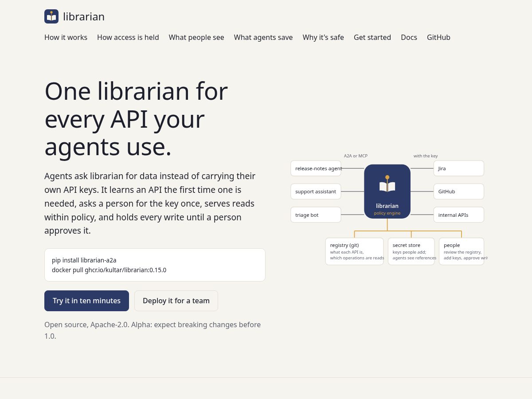The width and height of the screenshot is (532, 399).
Task: Open the How it works nav link
Action: click(x=66, y=37)
